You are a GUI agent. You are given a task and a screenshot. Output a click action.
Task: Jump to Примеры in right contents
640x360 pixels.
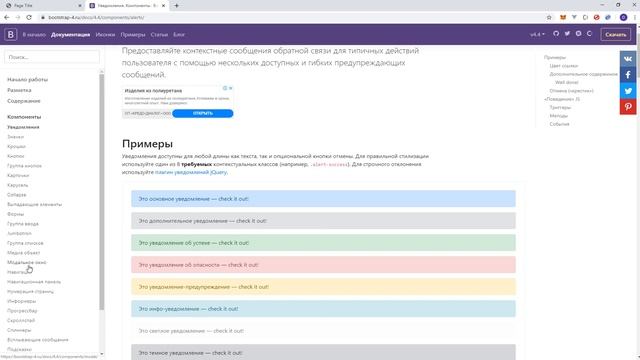coord(555,58)
